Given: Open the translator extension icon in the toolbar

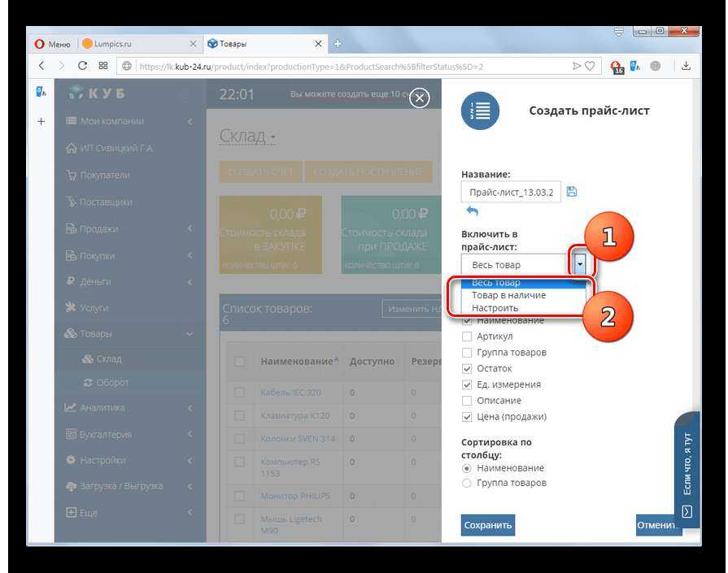Looking at the screenshot, I should [635, 67].
